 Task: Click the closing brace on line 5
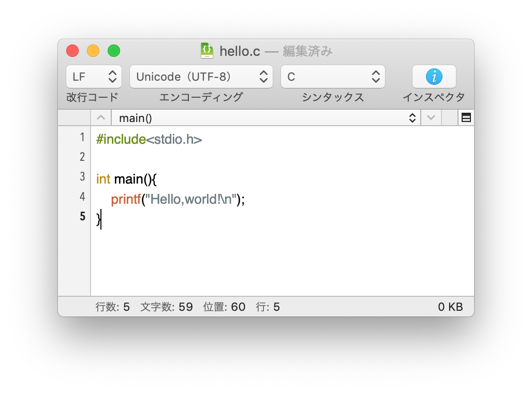[x=98, y=219]
